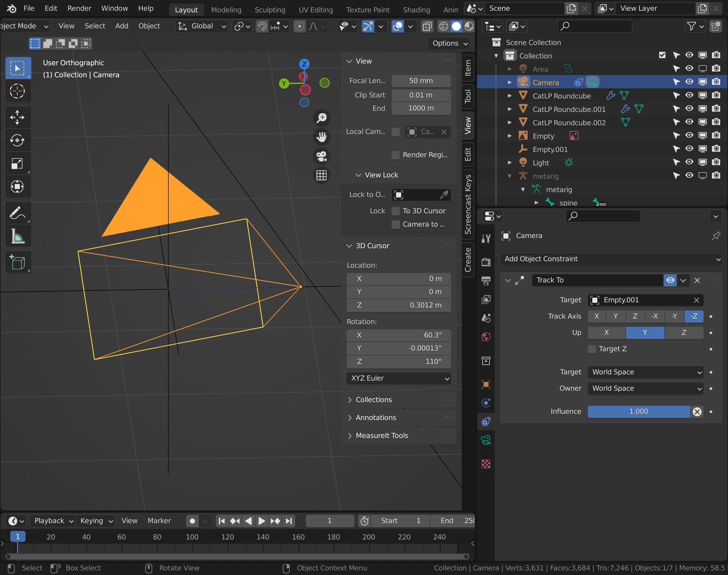Open the Add Object Constraint dropdown
This screenshot has height=575, width=728.
tap(611, 259)
